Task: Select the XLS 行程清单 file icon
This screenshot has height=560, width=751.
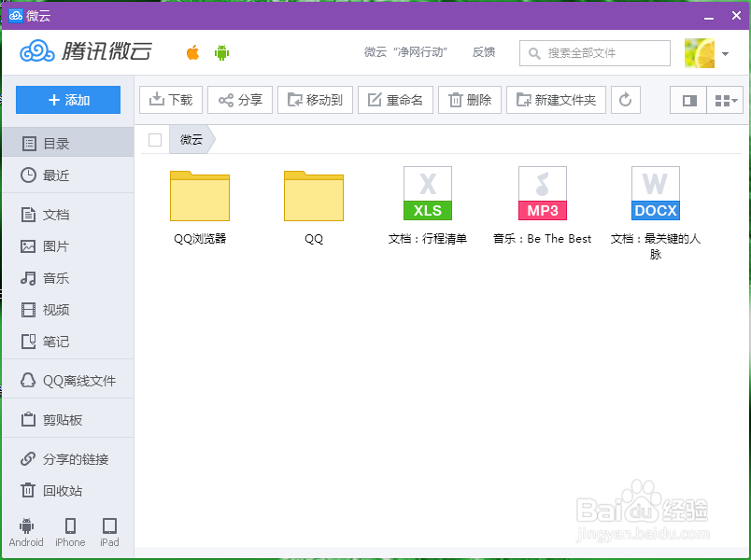Action: click(x=428, y=193)
